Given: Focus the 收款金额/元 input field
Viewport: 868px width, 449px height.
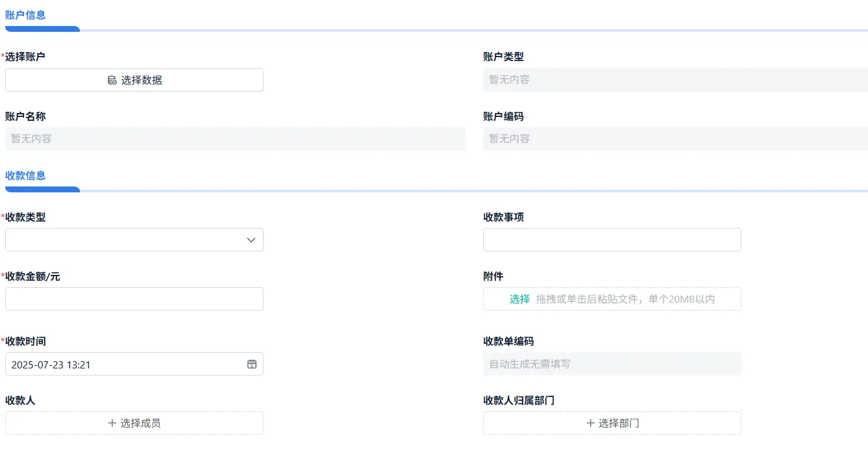Looking at the screenshot, I should (134, 299).
